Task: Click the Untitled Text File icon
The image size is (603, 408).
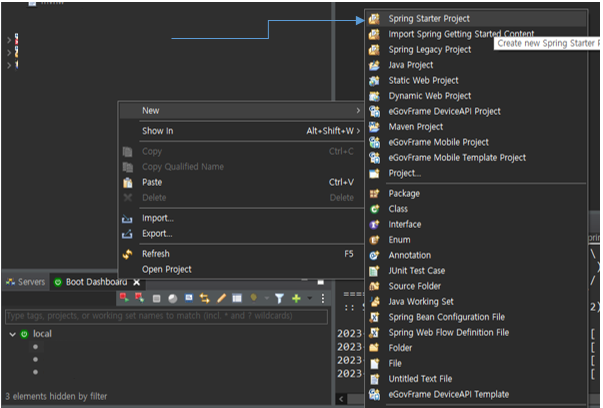Action: tap(374, 379)
